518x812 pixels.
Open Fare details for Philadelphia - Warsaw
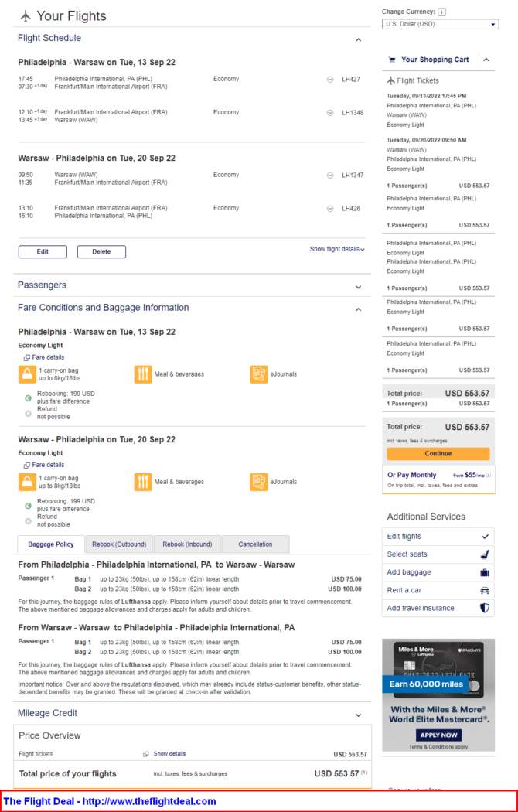click(44, 357)
